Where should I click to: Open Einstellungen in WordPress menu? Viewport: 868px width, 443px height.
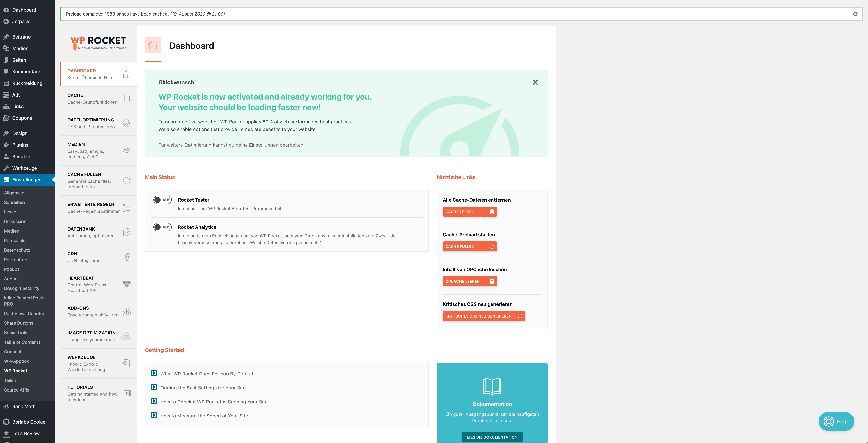[x=27, y=180]
